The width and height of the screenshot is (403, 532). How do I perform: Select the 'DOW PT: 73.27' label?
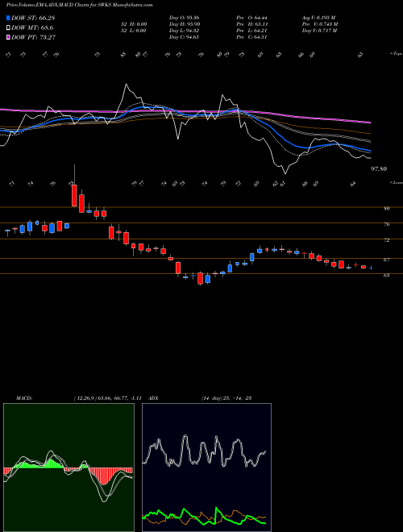point(33,37)
